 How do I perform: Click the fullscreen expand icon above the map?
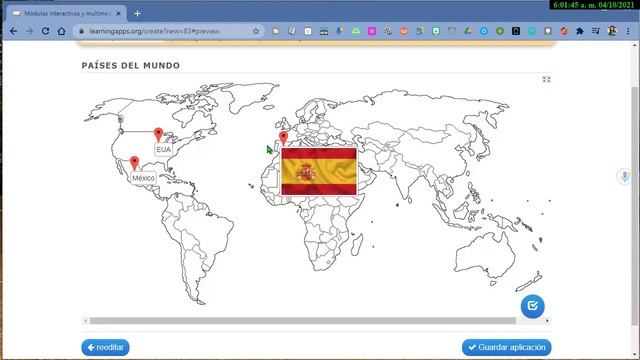point(546,79)
